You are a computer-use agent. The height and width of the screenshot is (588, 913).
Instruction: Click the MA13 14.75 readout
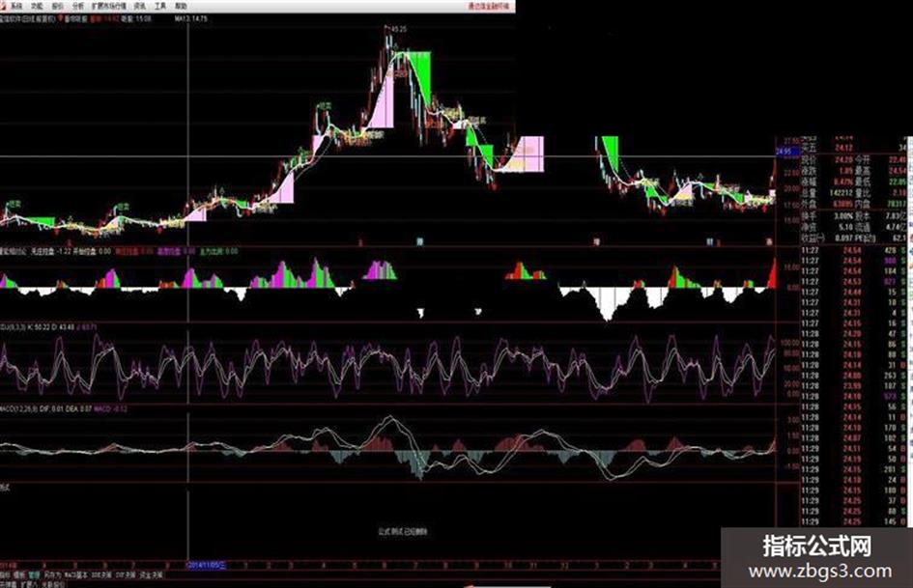point(191,18)
